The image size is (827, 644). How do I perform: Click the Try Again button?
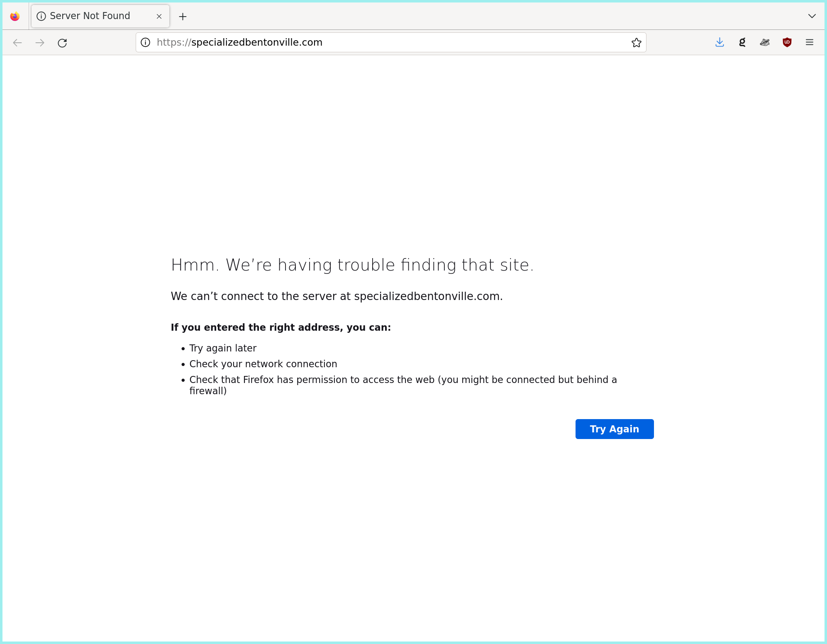(x=614, y=429)
